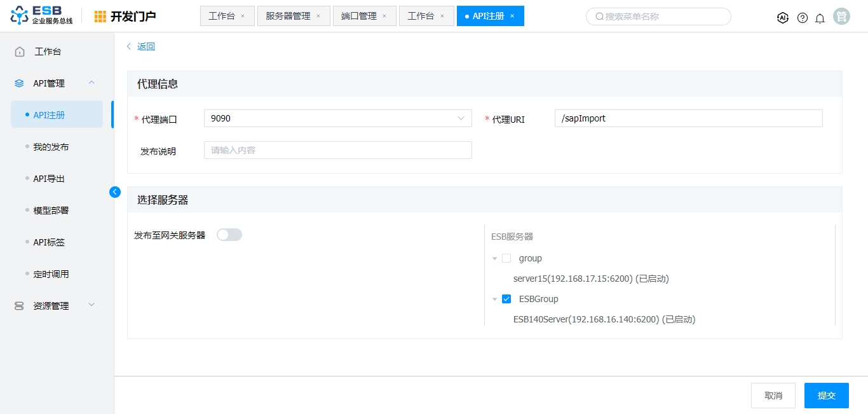Click the ESB logo icon
The image size is (868, 414).
pyautogui.click(x=19, y=16)
